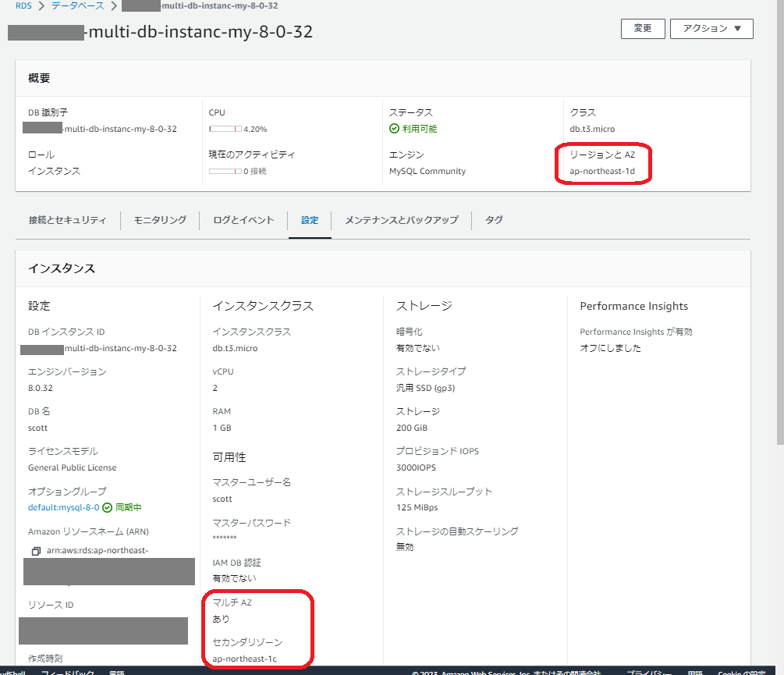This screenshot has width=784, height=675.
Task: Click the green available status check icon
Action: [394, 129]
